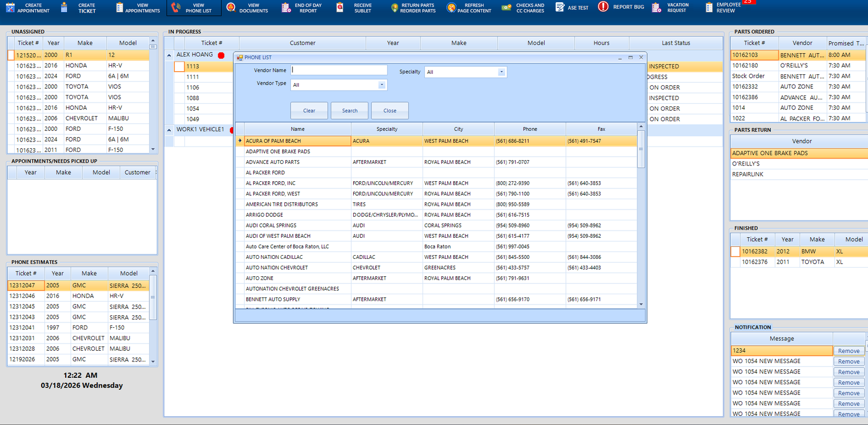The width and height of the screenshot is (868, 425).
Task: Click the Create Appointment icon
Action: click(x=10, y=8)
